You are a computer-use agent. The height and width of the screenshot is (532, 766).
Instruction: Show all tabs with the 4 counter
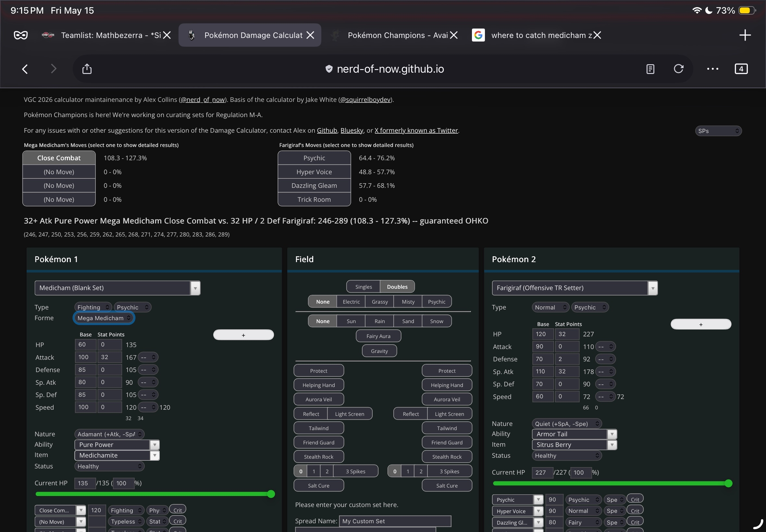[741, 69]
